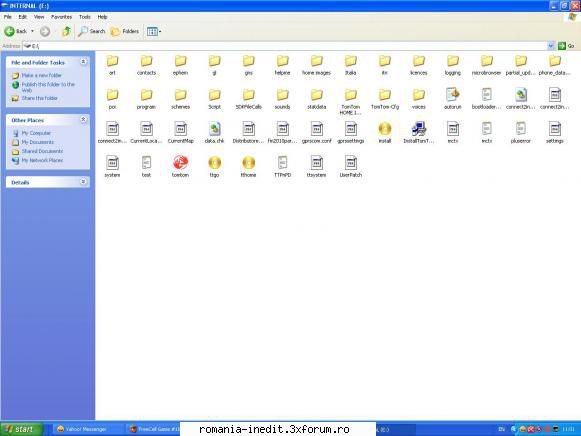Open the TomTom-Cfg folder
This screenshot has width=581, height=436.
tap(385, 99)
